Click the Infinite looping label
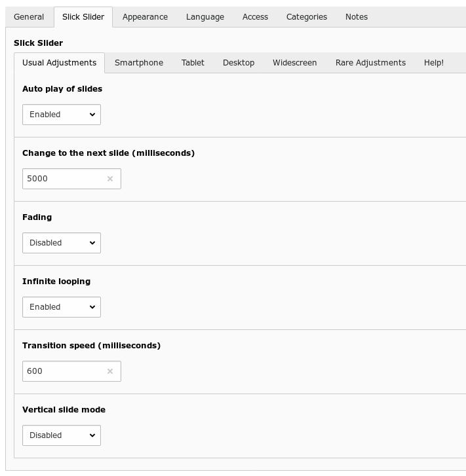The image size is (466, 476). coord(56,282)
